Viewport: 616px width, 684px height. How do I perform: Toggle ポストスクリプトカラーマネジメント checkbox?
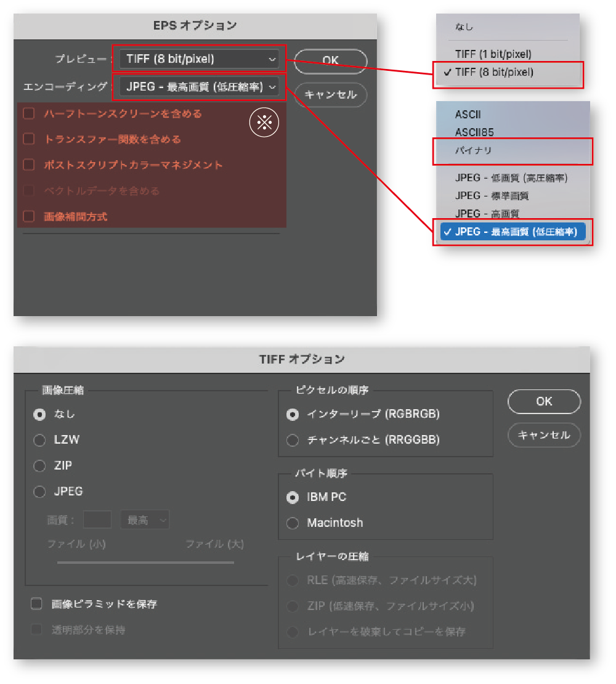point(28,165)
